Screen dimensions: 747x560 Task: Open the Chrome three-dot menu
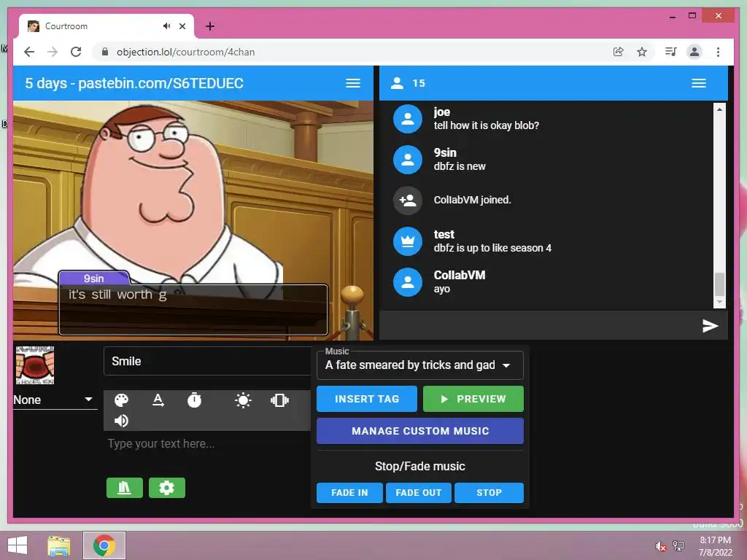pyautogui.click(x=718, y=52)
